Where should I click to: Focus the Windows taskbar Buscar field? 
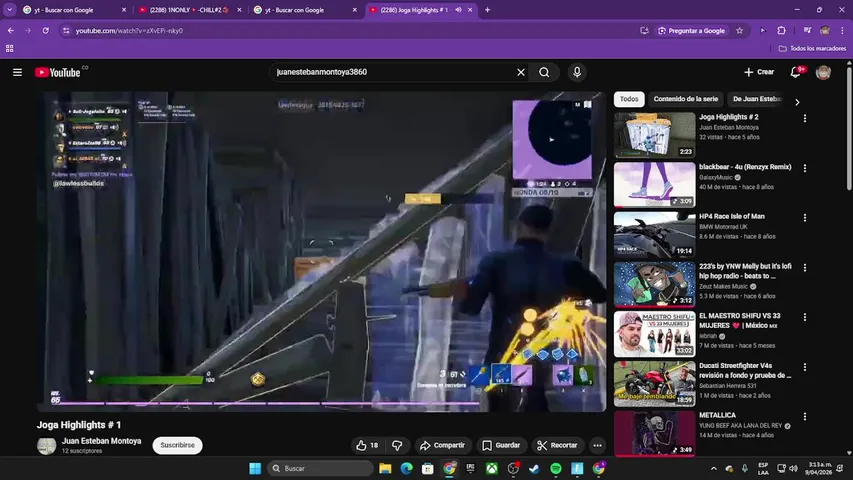(x=320, y=469)
